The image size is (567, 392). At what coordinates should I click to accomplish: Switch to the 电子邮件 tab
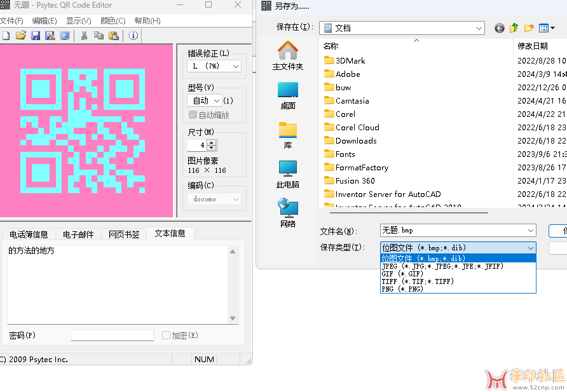[x=78, y=234]
